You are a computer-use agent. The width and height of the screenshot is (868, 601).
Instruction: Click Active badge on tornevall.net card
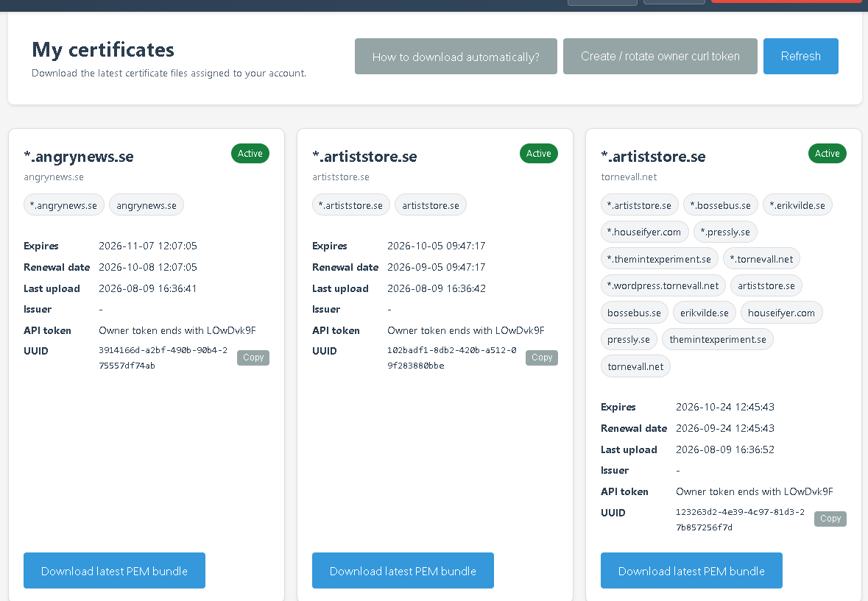(827, 154)
